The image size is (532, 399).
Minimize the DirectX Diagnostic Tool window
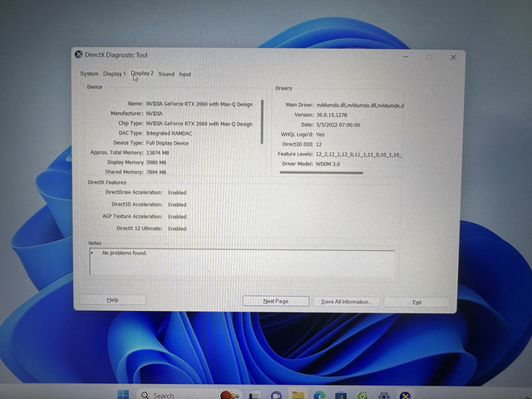click(x=406, y=57)
